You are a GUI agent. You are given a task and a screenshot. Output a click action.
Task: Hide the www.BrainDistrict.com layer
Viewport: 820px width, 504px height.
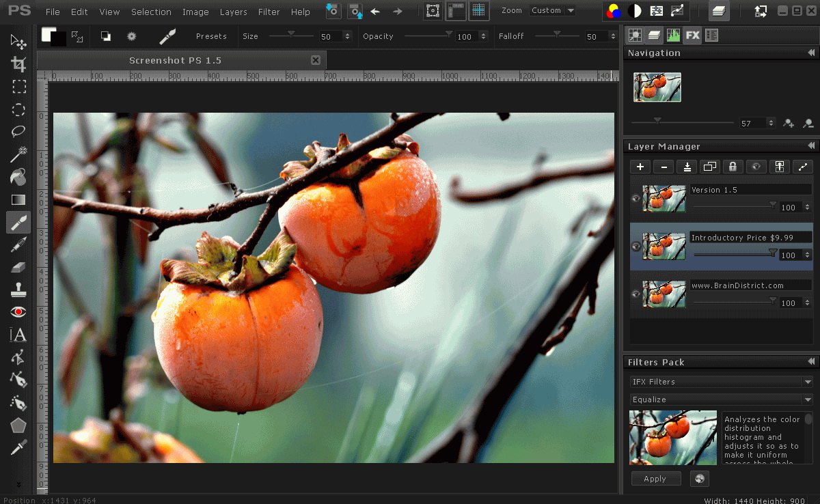click(636, 294)
